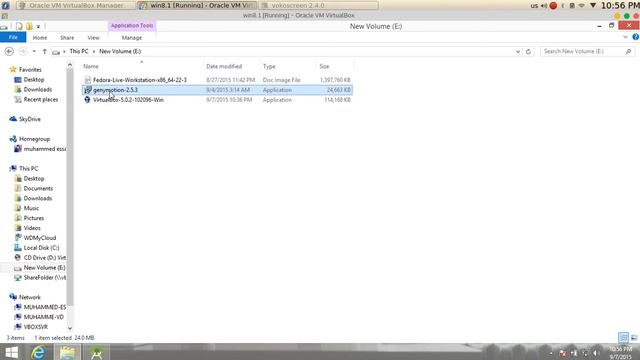Select the VirtualBox-5.0.2-102096-Win installer
Screen dimensions: 640x360
pos(217,100)
